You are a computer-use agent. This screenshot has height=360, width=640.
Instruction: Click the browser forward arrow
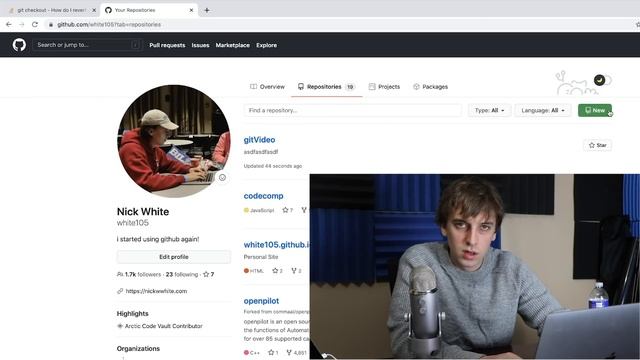coord(22,24)
